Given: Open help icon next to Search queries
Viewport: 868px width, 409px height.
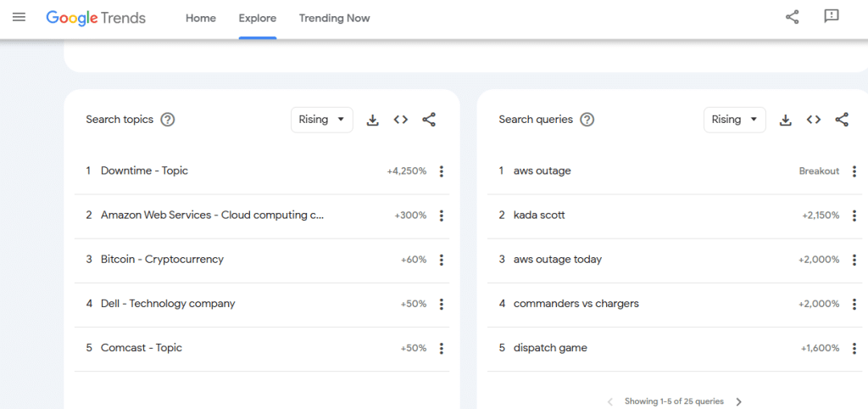Looking at the screenshot, I should [587, 120].
